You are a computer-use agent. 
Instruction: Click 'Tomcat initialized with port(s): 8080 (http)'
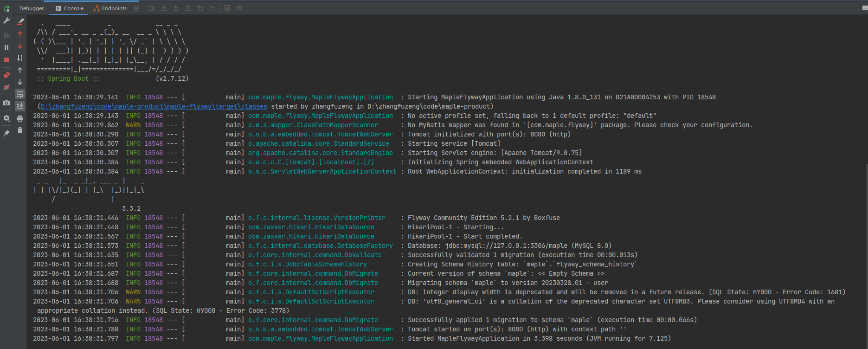[489, 134]
